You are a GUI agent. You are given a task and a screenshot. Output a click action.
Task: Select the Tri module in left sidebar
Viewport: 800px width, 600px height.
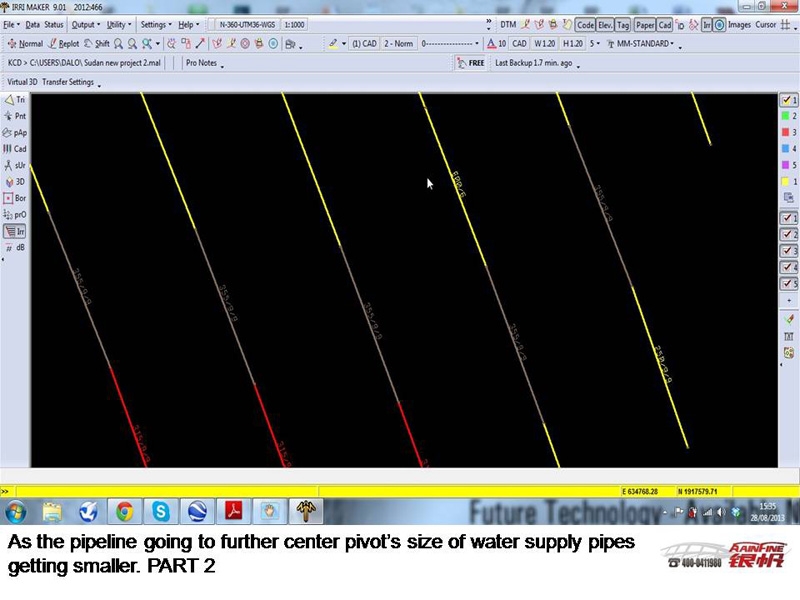click(x=14, y=100)
